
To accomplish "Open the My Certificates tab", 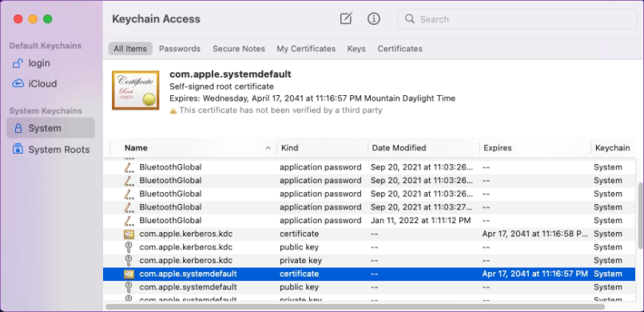I will pyautogui.click(x=306, y=49).
